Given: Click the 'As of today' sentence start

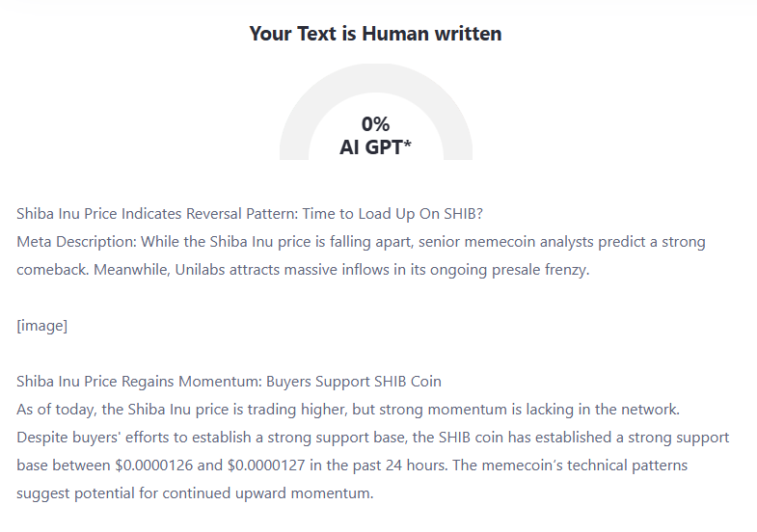Looking at the screenshot, I should [57, 410].
